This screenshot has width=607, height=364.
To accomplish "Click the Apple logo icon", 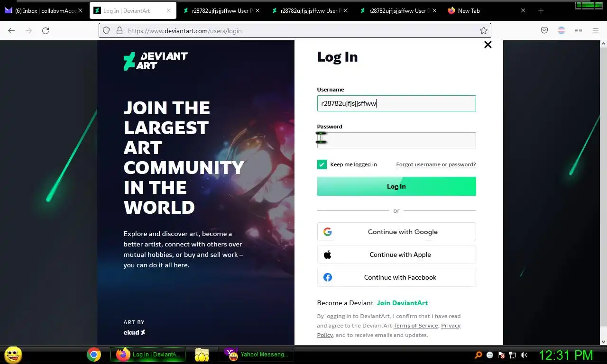I will click(327, 255).
